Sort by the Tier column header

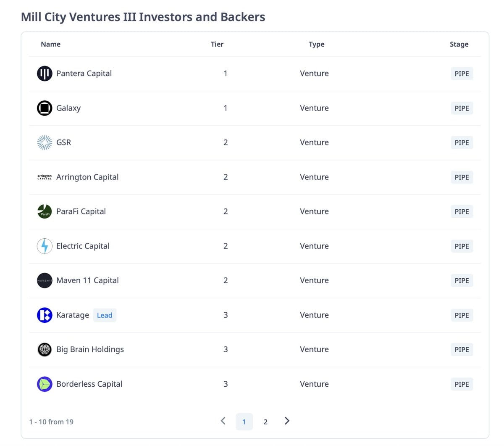pyautogui.click(x=217, y=44)
